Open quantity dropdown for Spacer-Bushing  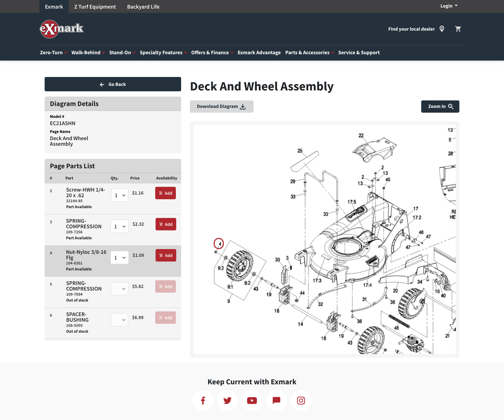click(x=120, y=320)
